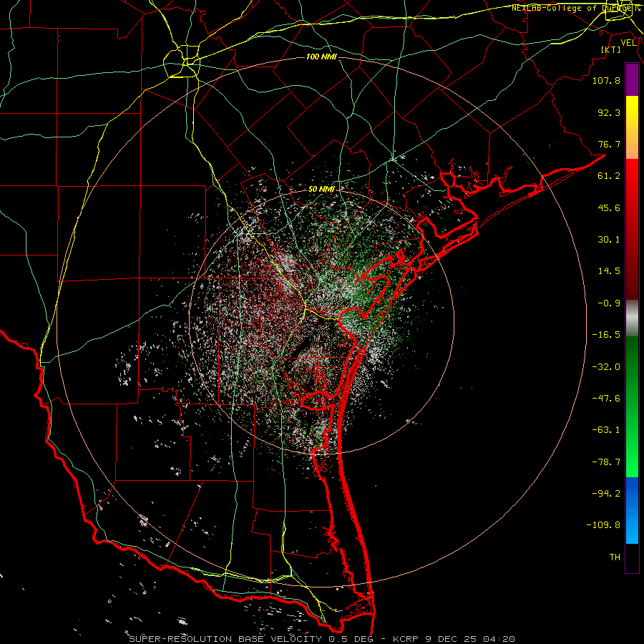The width and height of the screenshot is (644, 644).
Task: Click the VEL legend title
Action: coord(628,43)
